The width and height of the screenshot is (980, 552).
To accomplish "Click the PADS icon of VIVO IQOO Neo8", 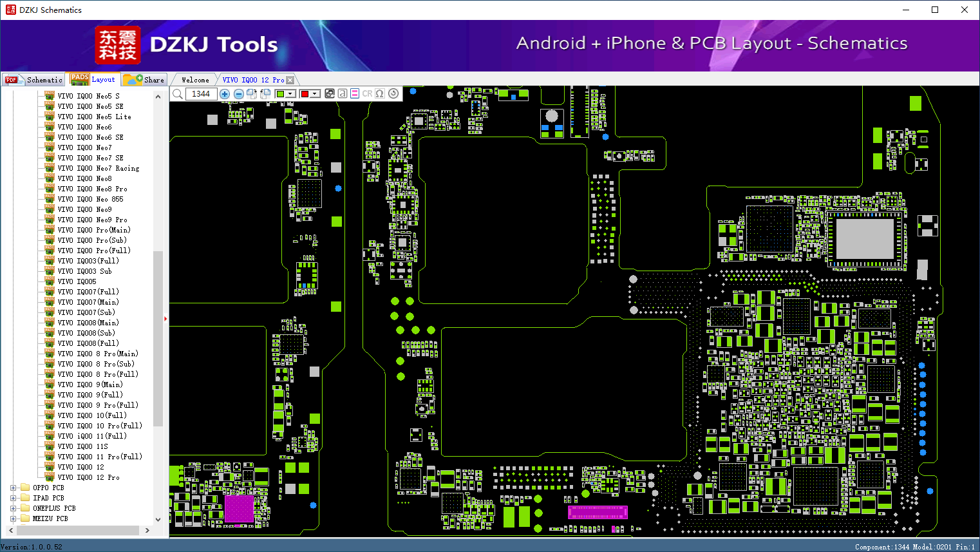I will tap(50, 178).
